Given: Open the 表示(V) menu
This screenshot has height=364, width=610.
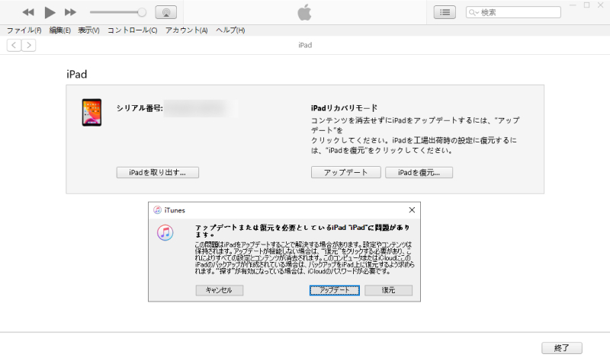Looking at the screenshot, I should click(88, 30).
